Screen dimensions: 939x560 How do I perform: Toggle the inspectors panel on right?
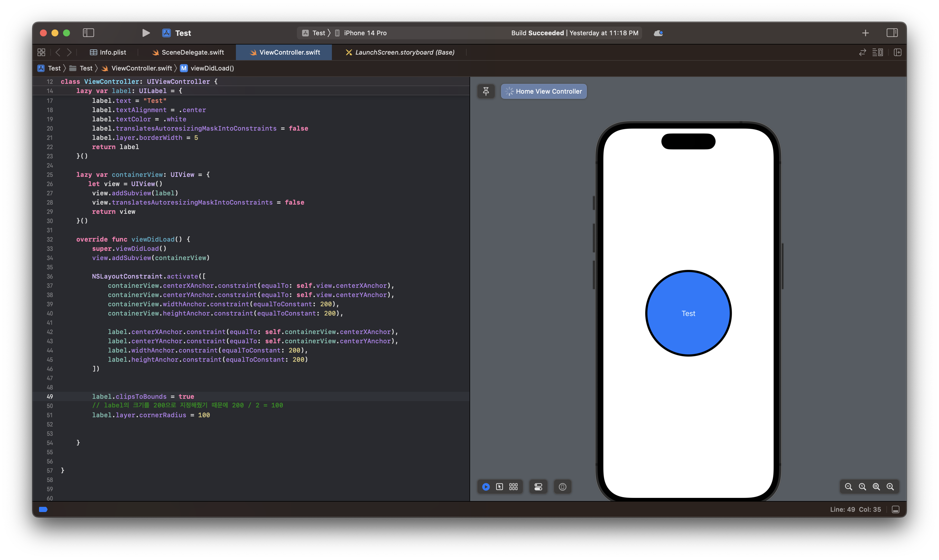892,33
